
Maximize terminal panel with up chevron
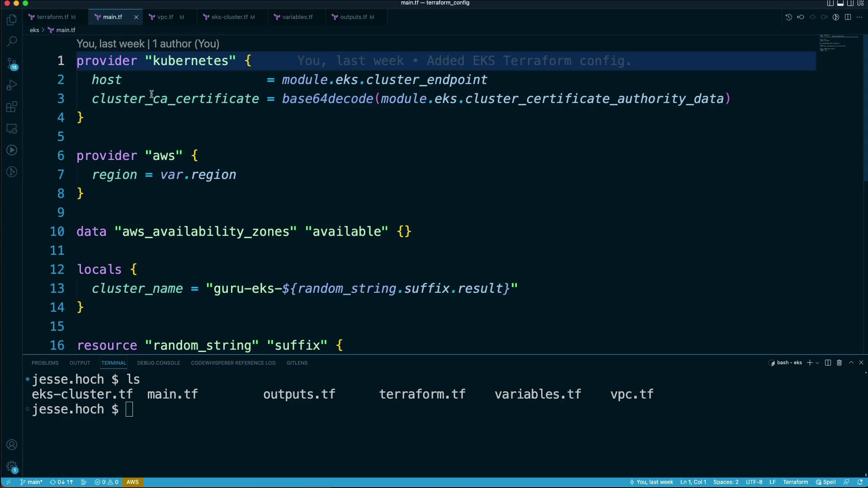coord(851,363)
